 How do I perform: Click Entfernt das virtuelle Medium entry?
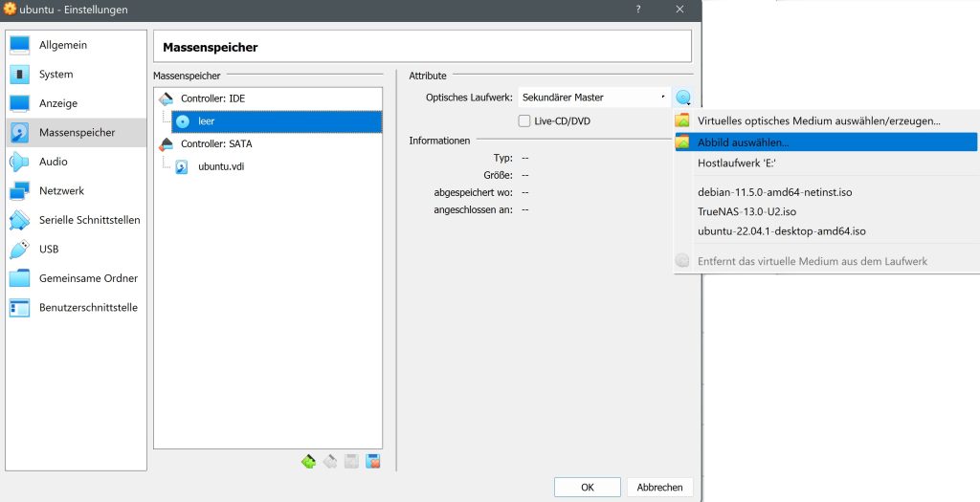coord(826,261)
